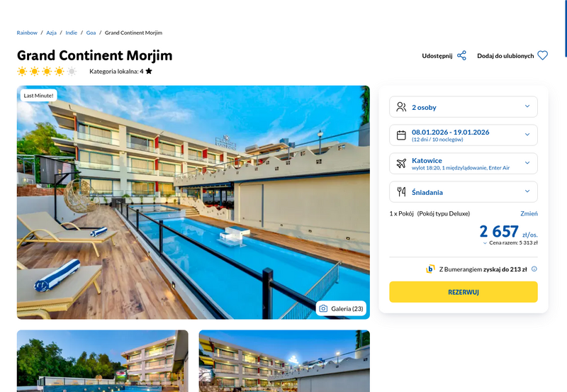Open Galeria (23) photo gallery
This screenshot has height=392, width=567.
click(x=341, y=308)
